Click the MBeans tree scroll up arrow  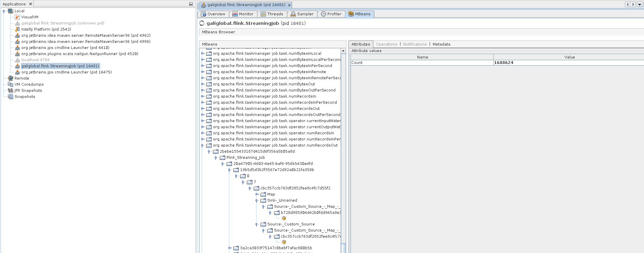[343, 51]
